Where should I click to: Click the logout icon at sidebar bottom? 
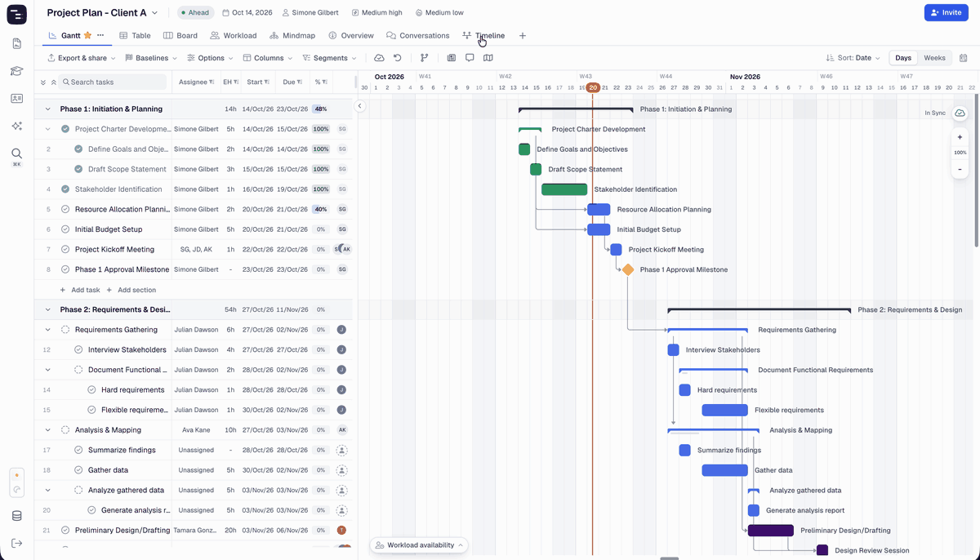click(x=16, y=543)
